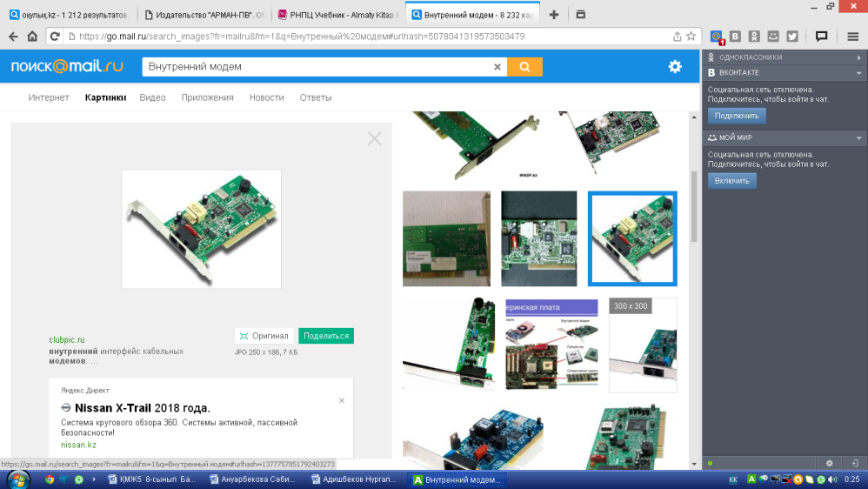
Task: Launch Chrome from the quick launch bar
Action: tap(50, 479)
